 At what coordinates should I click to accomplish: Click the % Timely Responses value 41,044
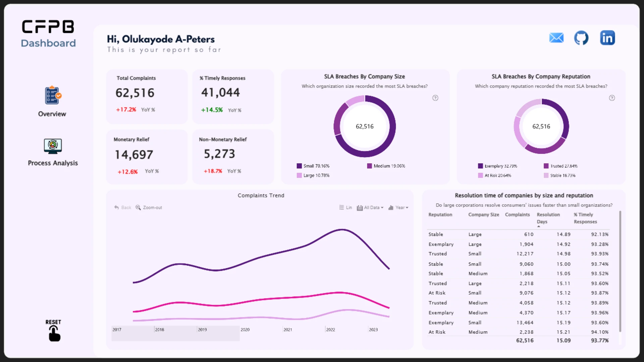click(x=221, y=93)
